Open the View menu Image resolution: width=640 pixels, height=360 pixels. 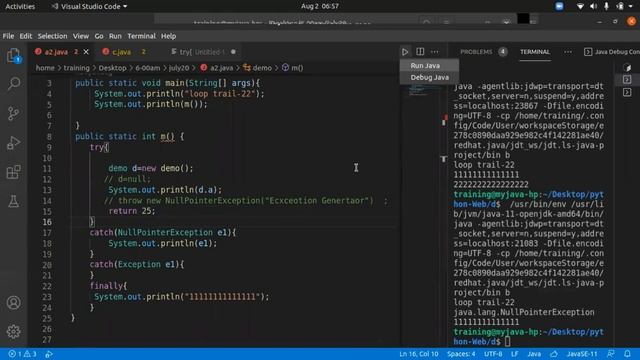[x=81, y=36]
